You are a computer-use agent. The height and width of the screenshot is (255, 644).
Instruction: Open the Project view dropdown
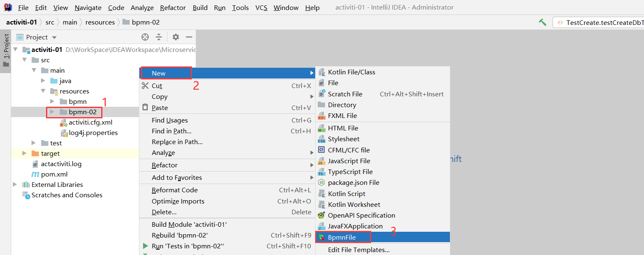pyautogui.click(x=36, y=37)
